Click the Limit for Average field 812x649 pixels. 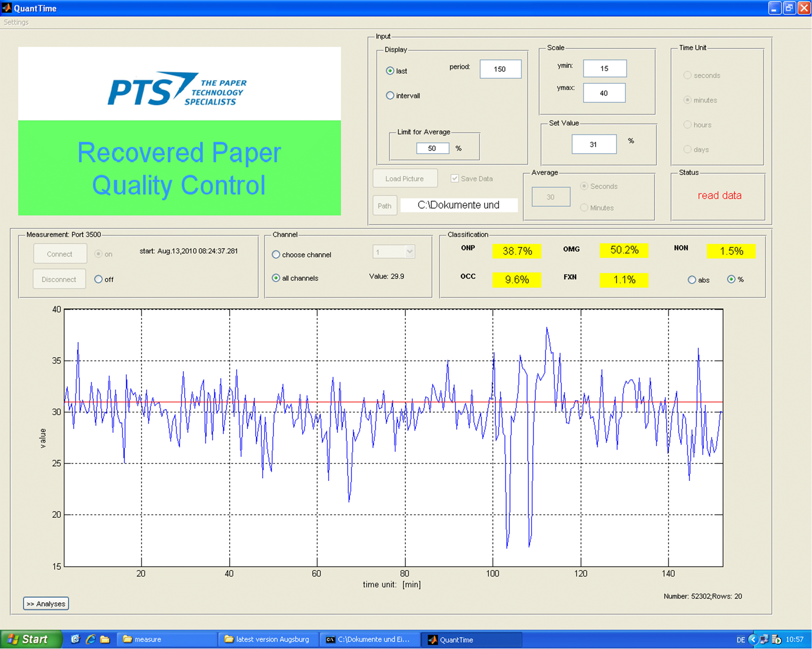coord(432,148)
